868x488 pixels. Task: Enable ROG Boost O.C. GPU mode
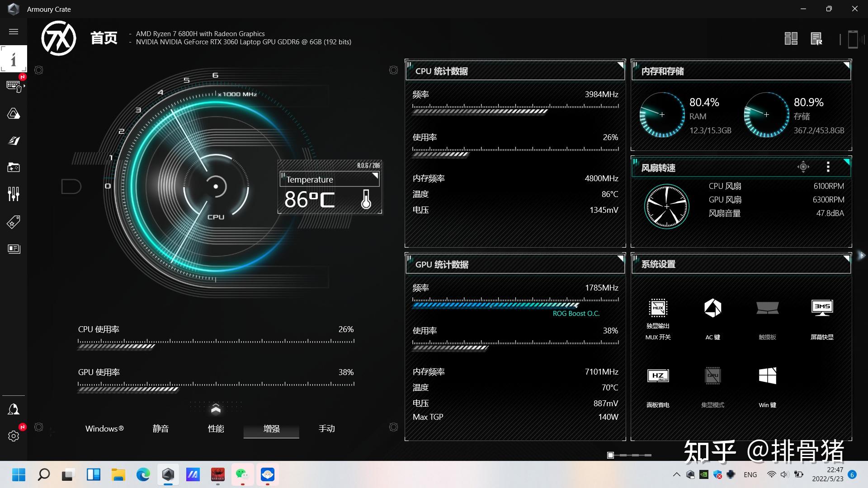576,313
